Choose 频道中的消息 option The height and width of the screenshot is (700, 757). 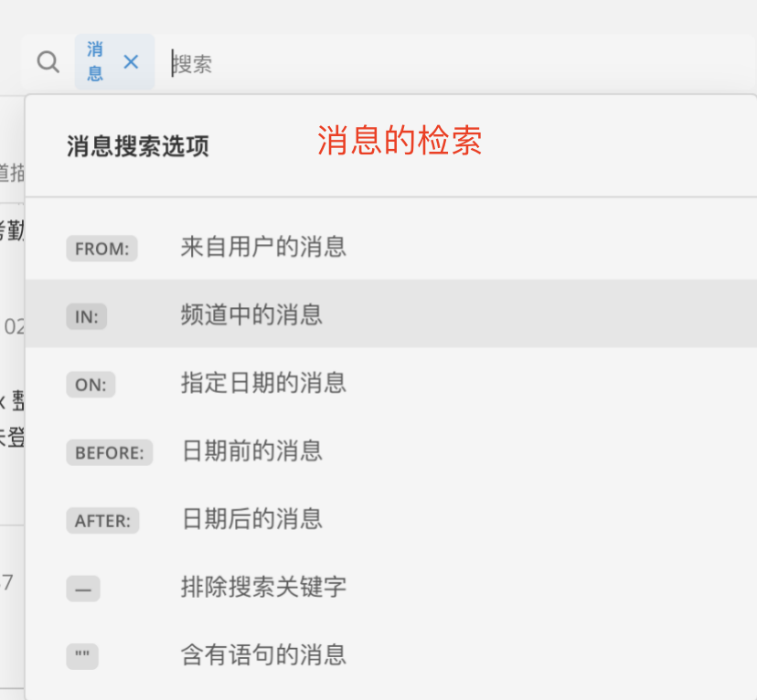pyautogui.click(x=251, y=314)
